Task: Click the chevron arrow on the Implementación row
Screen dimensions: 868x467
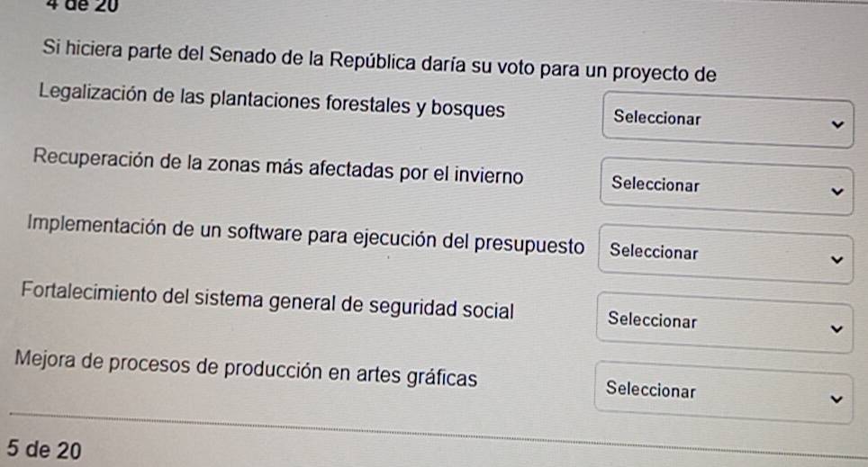Action: [x=838, y=260]
